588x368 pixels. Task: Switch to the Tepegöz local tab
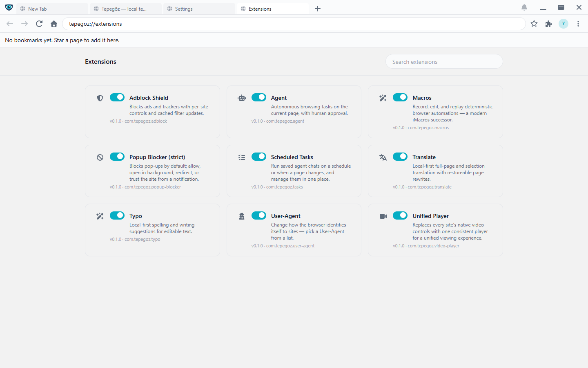click(126, 9)
